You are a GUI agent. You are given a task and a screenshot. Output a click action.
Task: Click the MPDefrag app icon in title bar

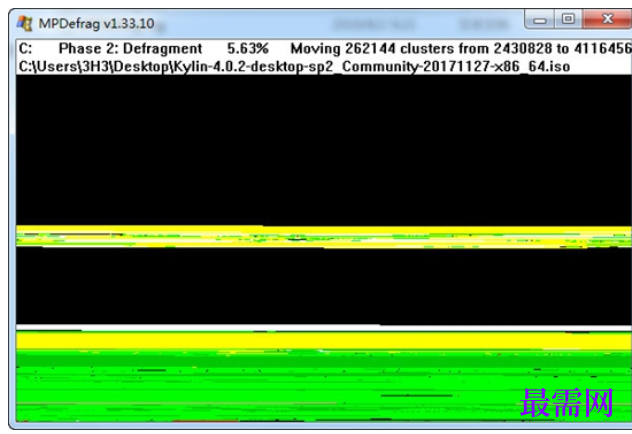(x=25, y=23)
